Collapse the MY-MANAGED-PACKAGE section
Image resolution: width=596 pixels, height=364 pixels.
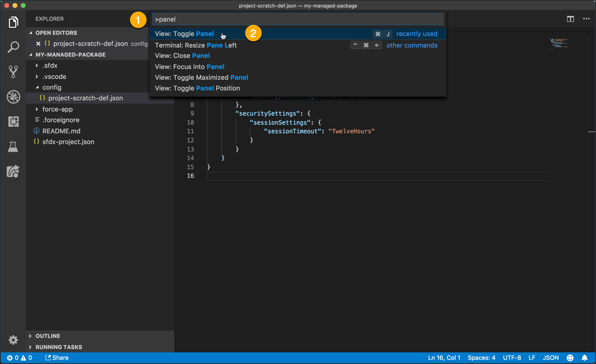(x=31, y=54)
